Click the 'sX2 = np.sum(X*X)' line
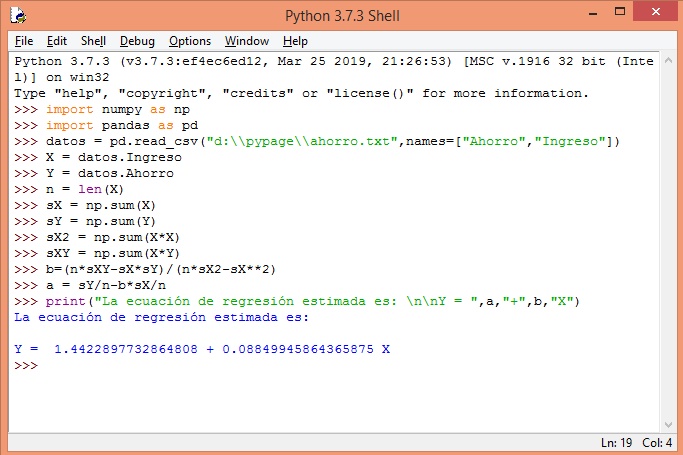 click(97, 237)
